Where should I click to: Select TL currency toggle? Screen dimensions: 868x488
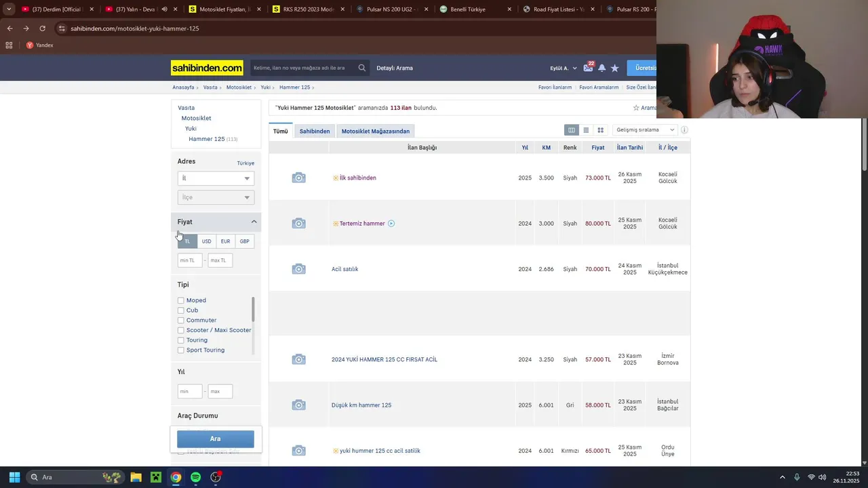pyautogui.click(x=187, y=241)
